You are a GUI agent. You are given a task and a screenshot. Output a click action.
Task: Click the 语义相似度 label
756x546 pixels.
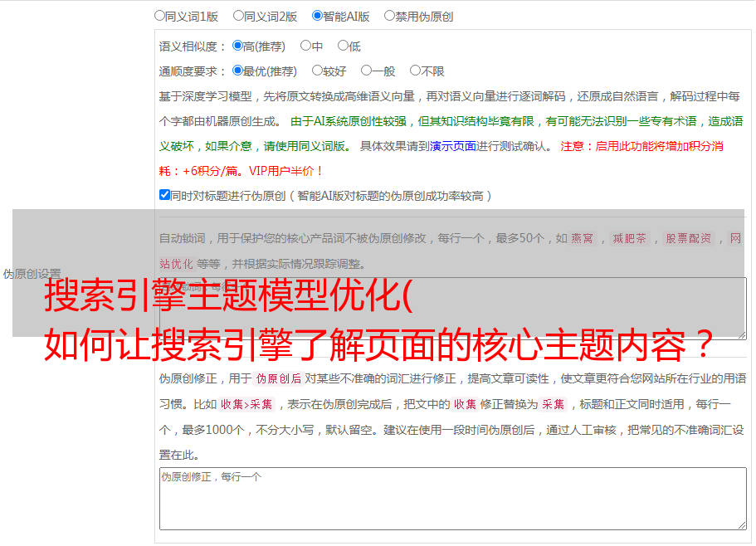click(x=193, y=46)
